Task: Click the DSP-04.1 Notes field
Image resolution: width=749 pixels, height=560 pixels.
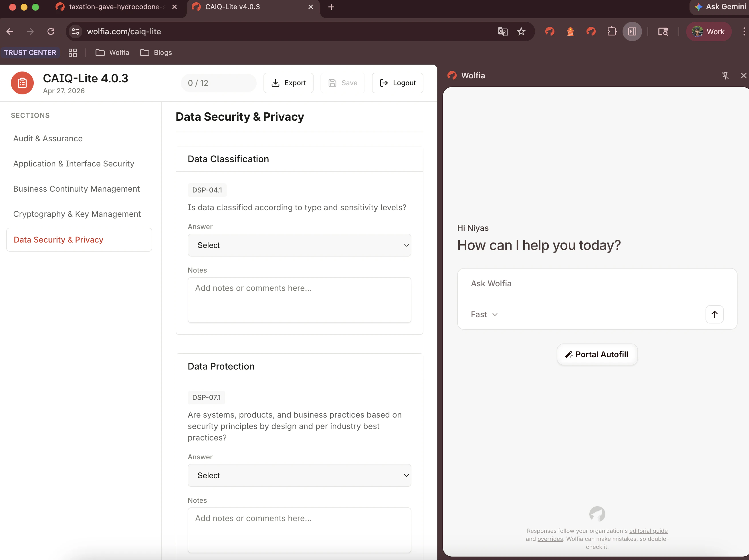Action: click(x=299, y=300)
